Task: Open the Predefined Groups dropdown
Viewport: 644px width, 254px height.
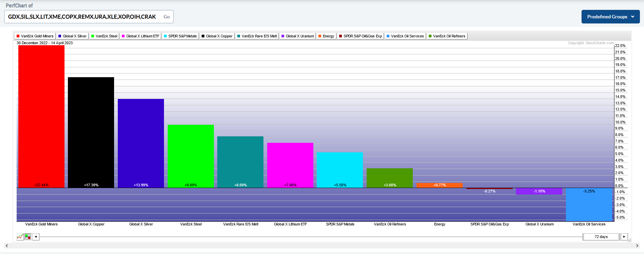Action: pos(610,17)
